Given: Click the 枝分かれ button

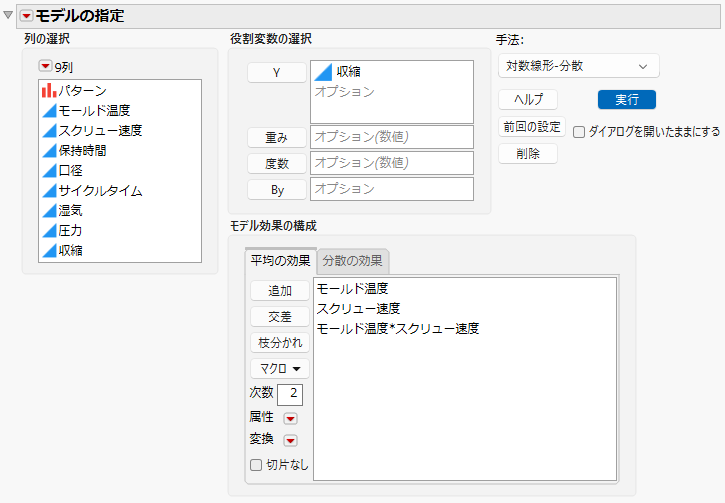Looking at the screenshot, I should (x=280, y=343).
